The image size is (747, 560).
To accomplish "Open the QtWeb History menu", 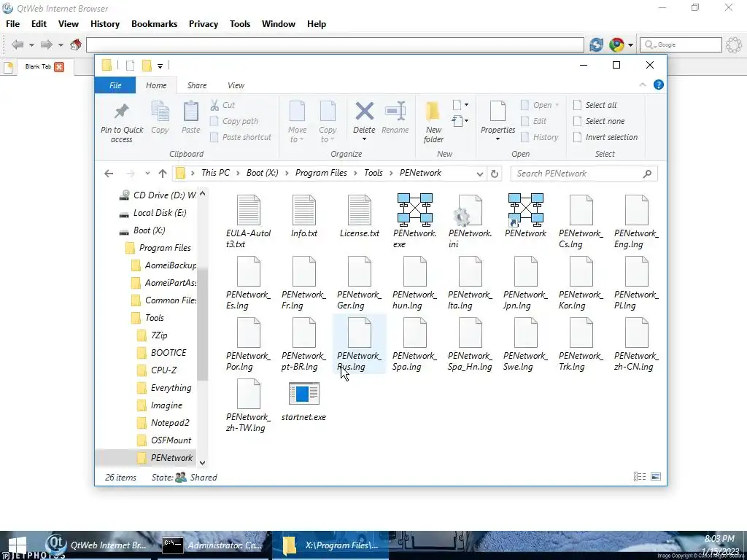I will pos(105,24).
